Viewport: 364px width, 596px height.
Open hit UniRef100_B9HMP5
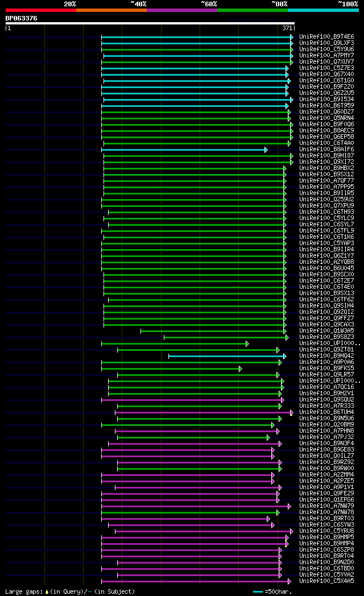click(326, 537)
